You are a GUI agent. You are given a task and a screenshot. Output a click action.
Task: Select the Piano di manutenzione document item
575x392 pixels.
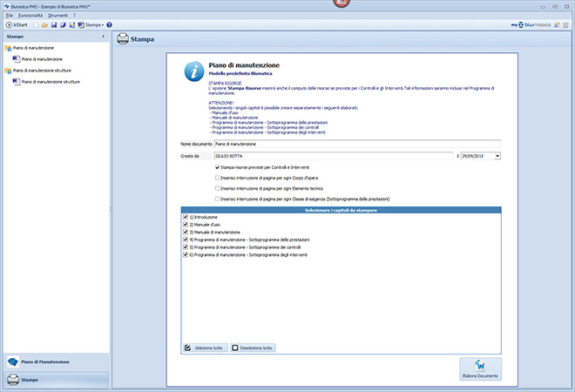tap(42, 59)
